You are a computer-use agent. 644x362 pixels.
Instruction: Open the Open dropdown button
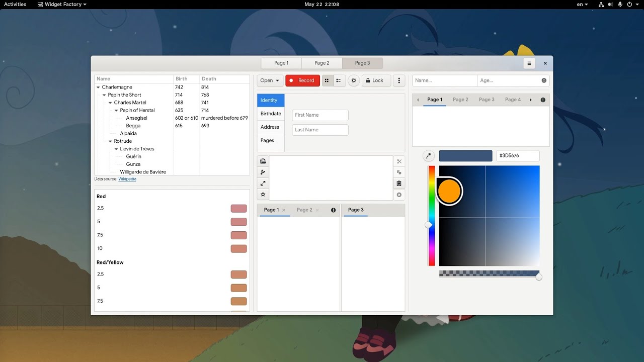point(270,80)
